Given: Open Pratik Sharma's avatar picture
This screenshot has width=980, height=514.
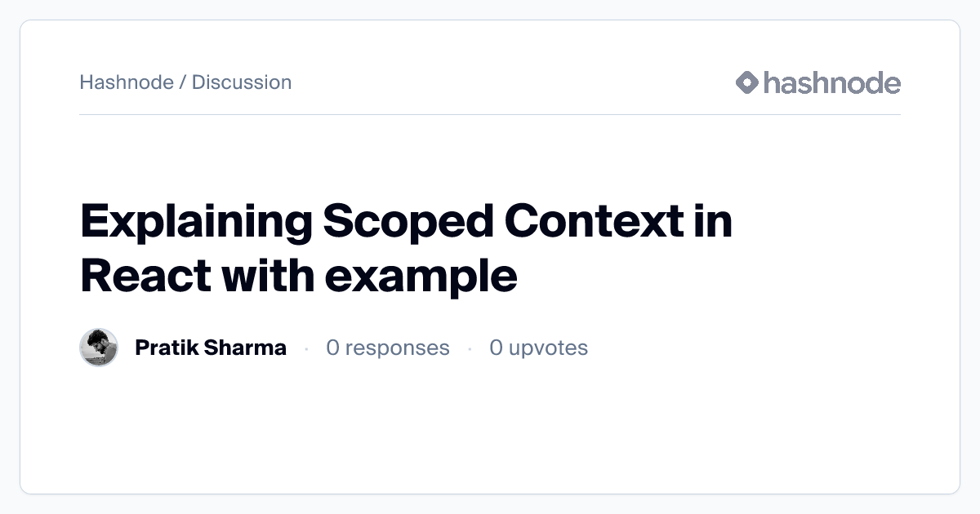Looking at the screenshot, I should click(x=99, y=348).
